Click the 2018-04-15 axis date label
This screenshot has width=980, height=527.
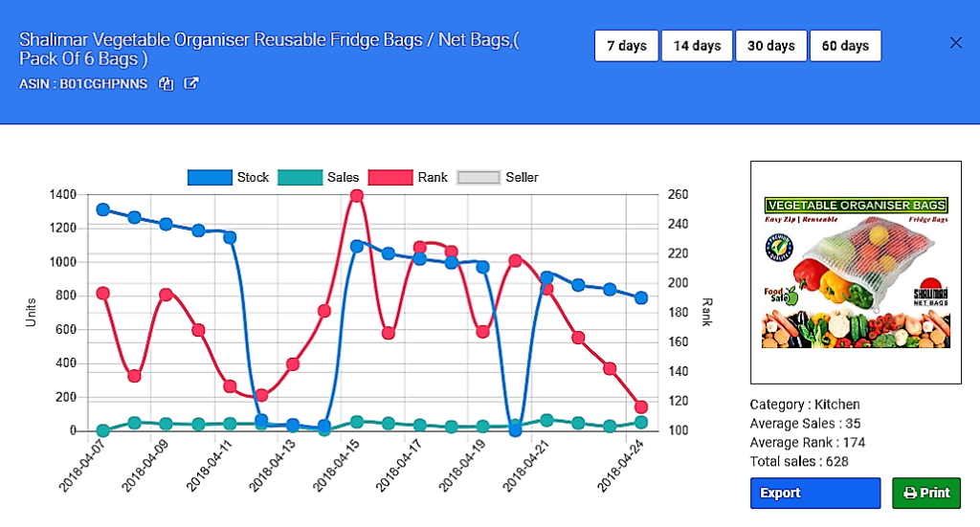(x=336, y=466)
